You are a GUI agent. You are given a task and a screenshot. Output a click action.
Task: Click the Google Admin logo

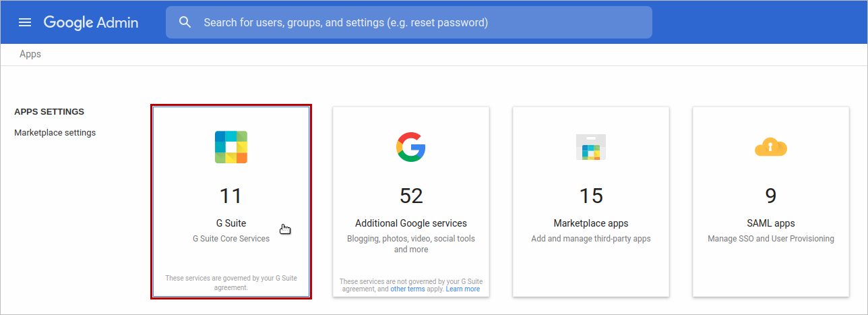[x=91, y=22]
